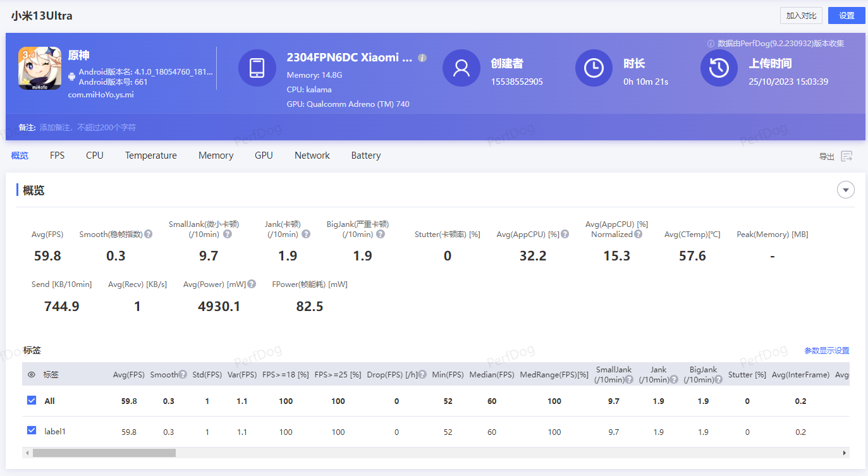This screenshot has height=476, width=868.
Task: Click the Avg(Power) value 4930.1
Action: coord(219,307)
